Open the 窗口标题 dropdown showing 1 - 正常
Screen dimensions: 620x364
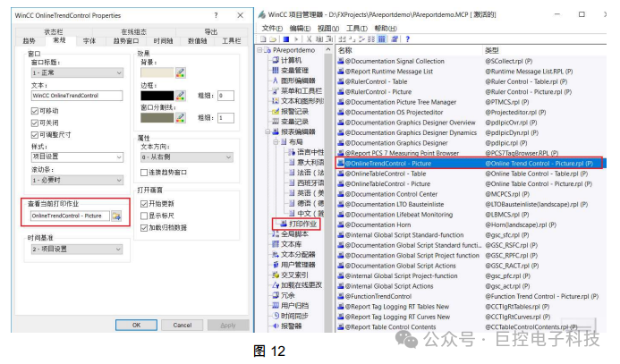click(77, 72)
